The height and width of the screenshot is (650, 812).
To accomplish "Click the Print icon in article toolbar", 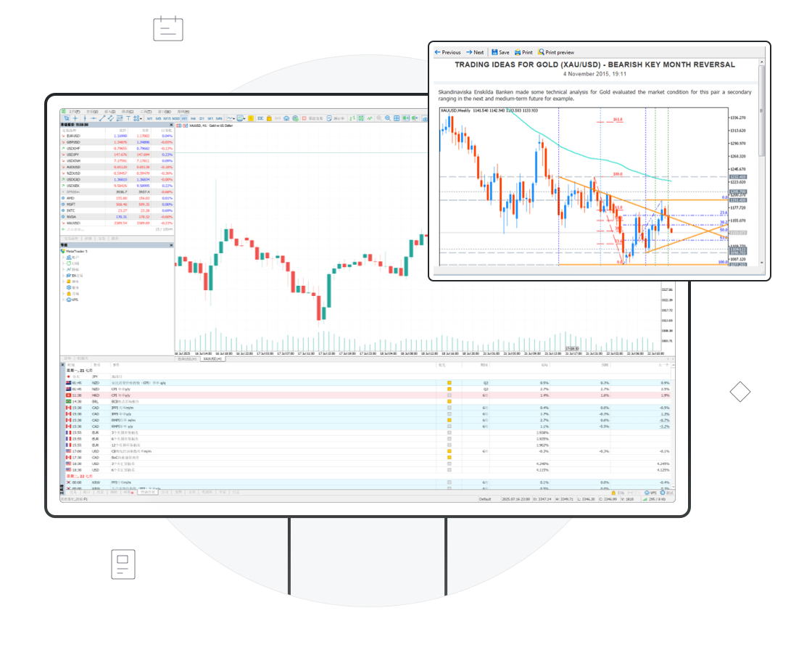I will coord(523,52).
